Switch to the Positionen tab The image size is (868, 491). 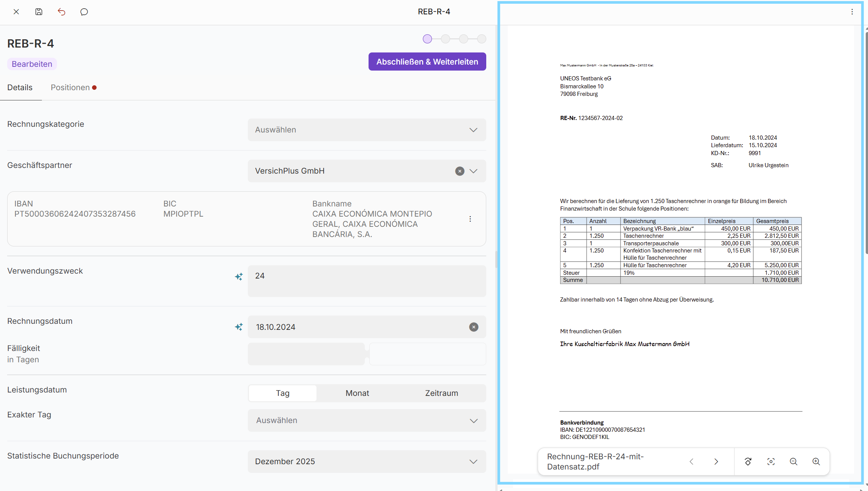point(71,88)
